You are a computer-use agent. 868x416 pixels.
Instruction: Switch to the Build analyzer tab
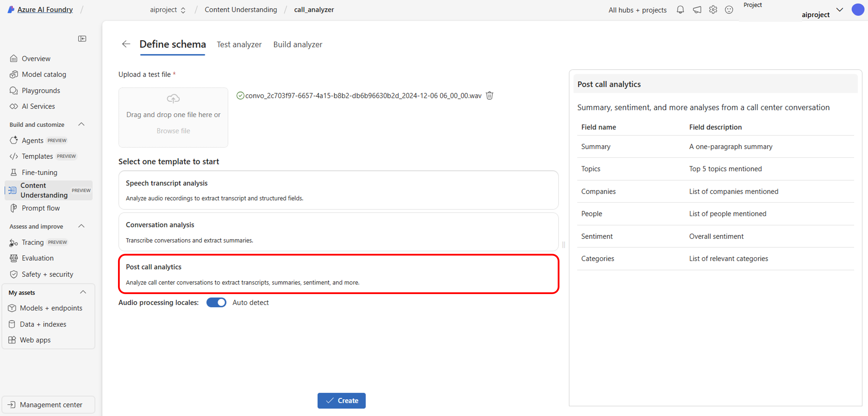pyautogui.click(x=298, y=44)
